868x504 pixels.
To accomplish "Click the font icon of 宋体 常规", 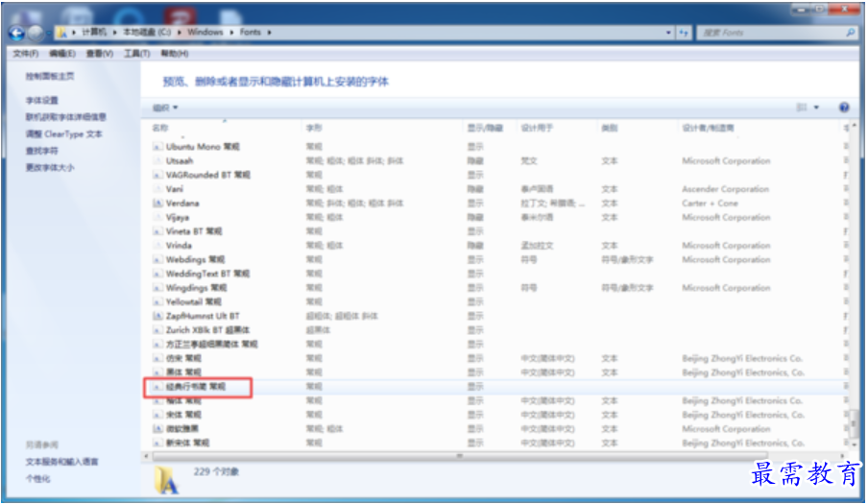I will coord(157,415).
